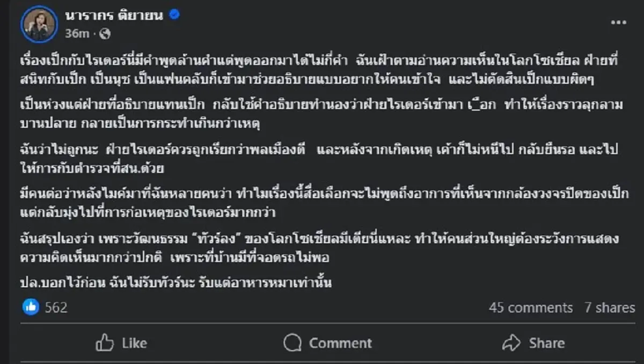This screenshot has height=364, width=644.
Task: Select the speech-bubble icon on the Comment button
Action: pos(292,343)
